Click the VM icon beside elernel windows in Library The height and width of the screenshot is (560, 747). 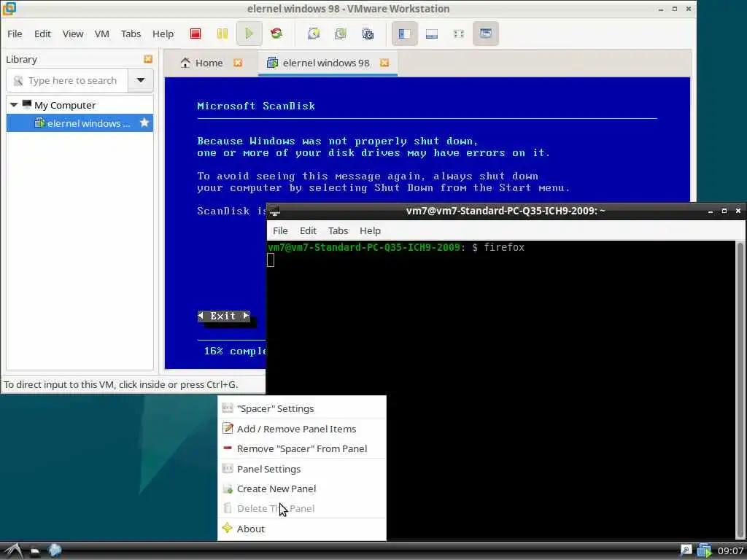[x=40, y=122]
